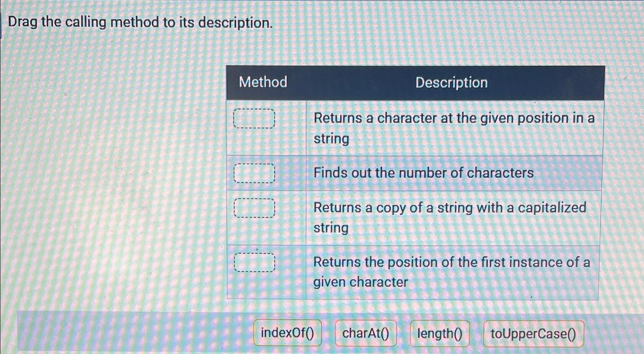
Task: Select the indexOf() draggable chip
Action: click(287, 334)
